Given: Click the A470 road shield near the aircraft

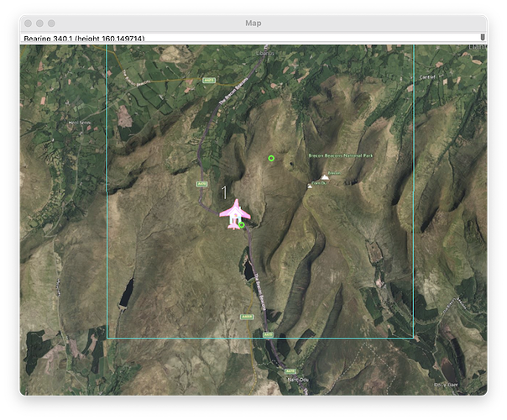Looking at the screenshot, I should click(201, 183).
